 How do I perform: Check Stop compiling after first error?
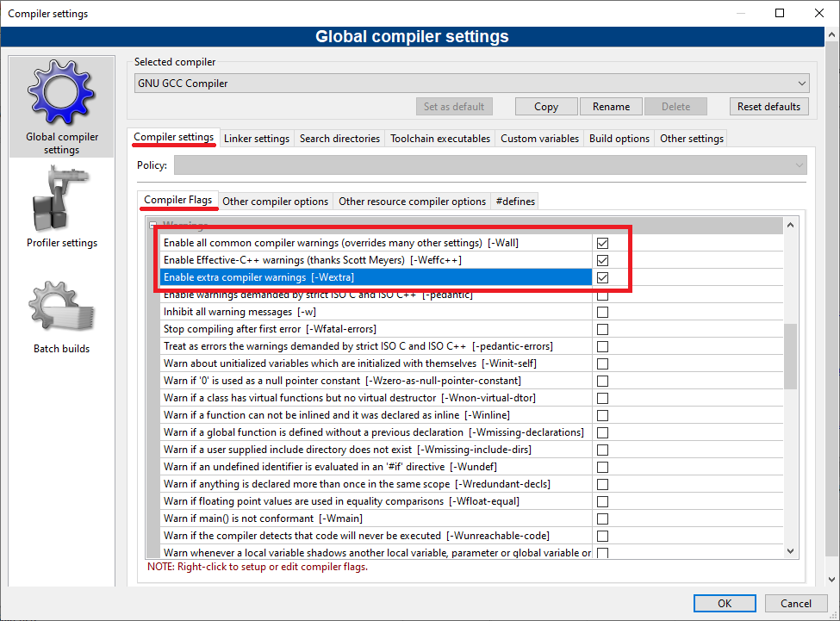602,329
